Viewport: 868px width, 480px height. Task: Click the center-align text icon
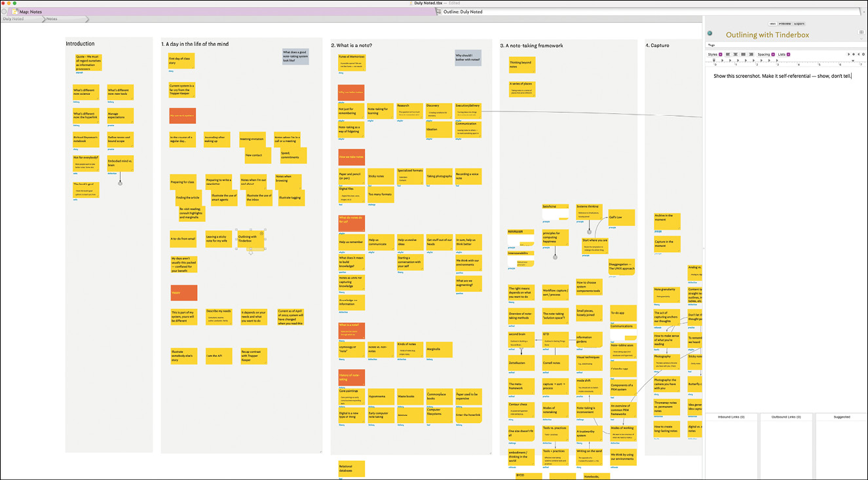pos(736,54)
